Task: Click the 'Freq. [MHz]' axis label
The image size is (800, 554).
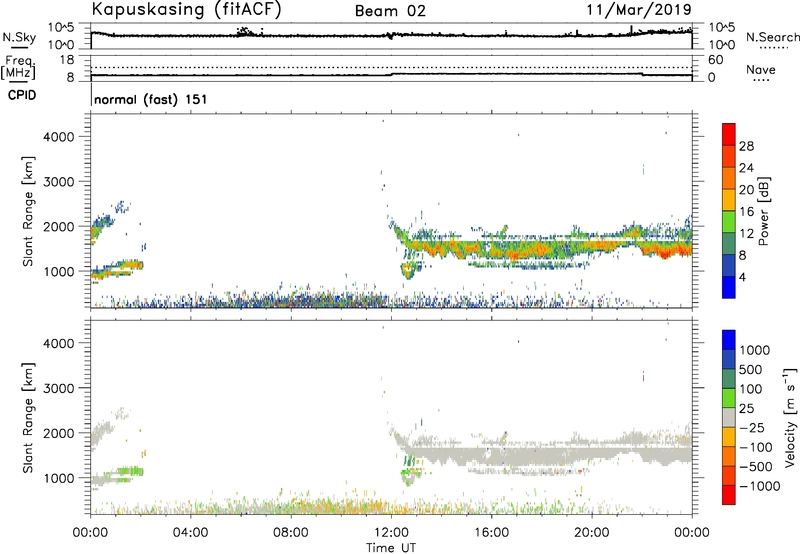Action: (19, 68)
